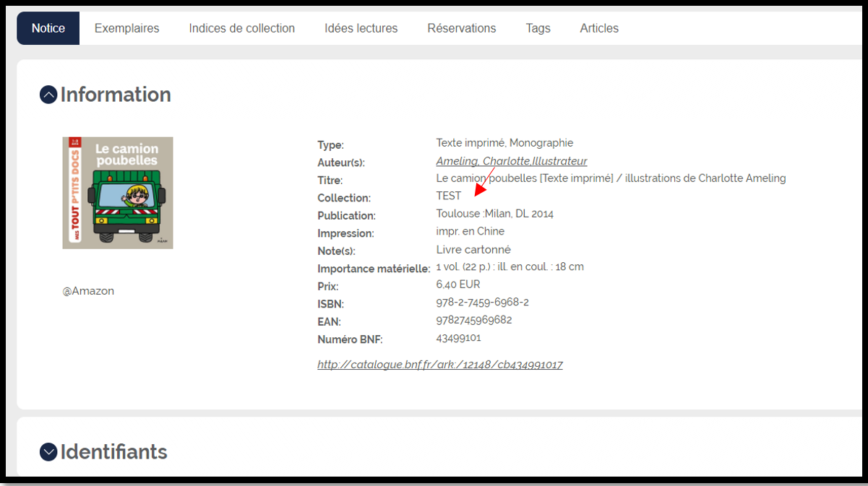This screenshot has width=868, height=486.
Task: Click the type value Texte imprimé, Monographie
Action: coord(504,143)
